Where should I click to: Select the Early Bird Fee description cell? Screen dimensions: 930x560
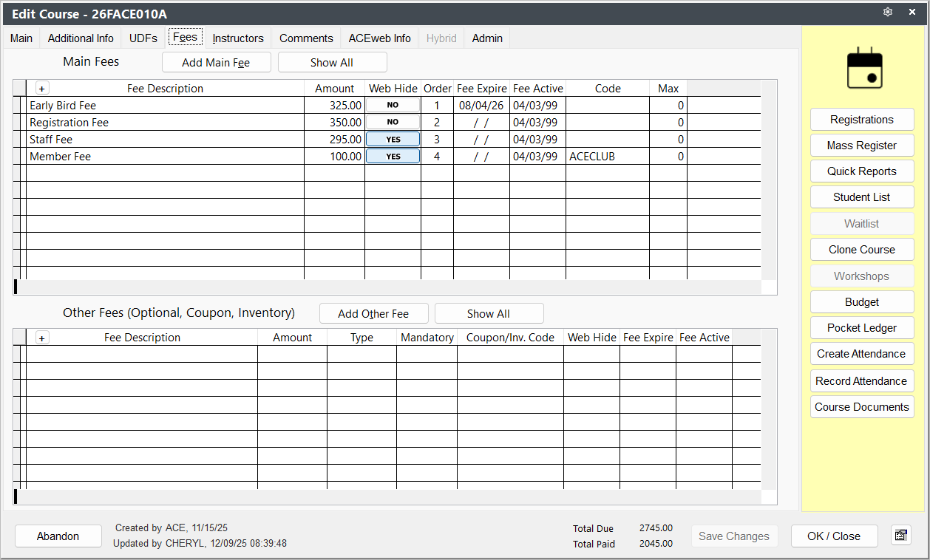click(x=165, y=106)
